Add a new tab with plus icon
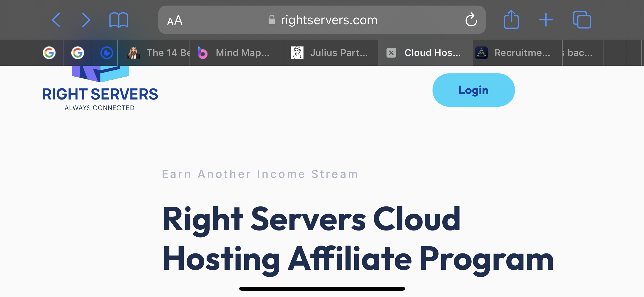Image resolution: width=644 pixels, height=297 pixels. pyautogui.click(x=546, y=20)
